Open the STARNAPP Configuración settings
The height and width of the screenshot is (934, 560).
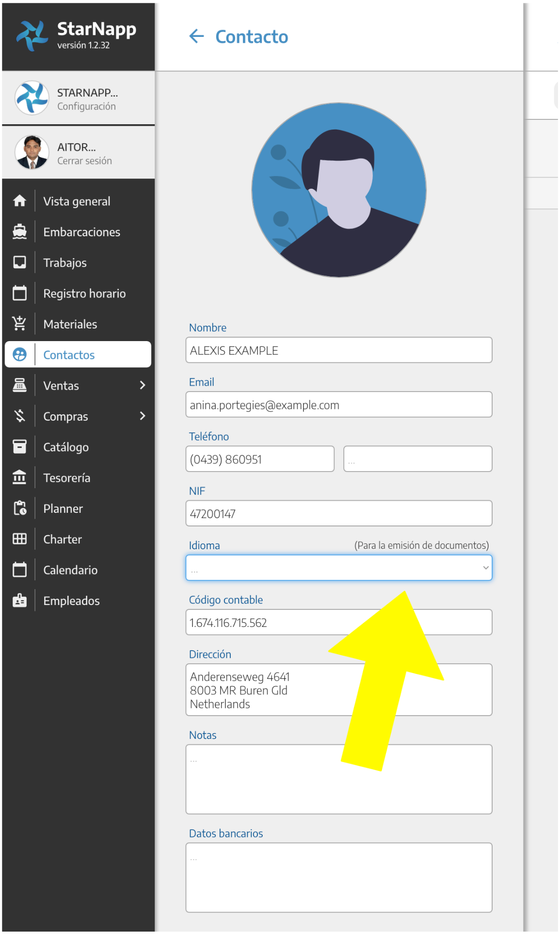click(x=86, y=106)
